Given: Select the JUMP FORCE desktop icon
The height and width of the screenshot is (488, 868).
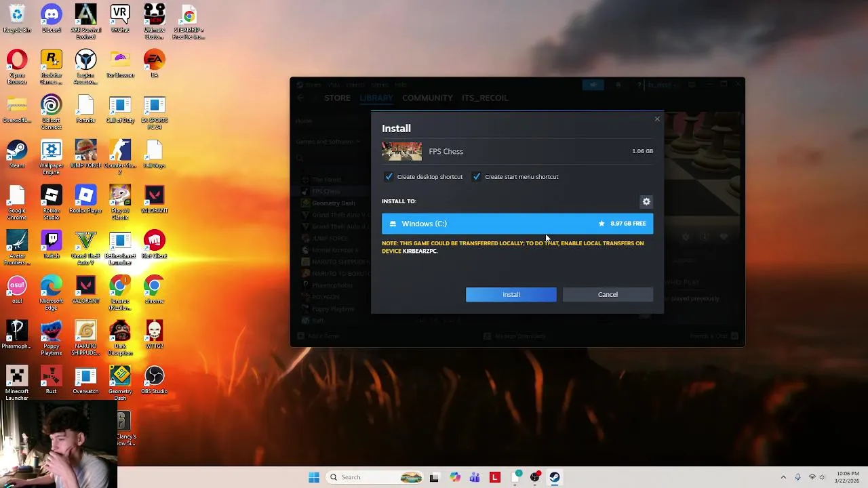Looking at the screenshot, I should 85,153.
